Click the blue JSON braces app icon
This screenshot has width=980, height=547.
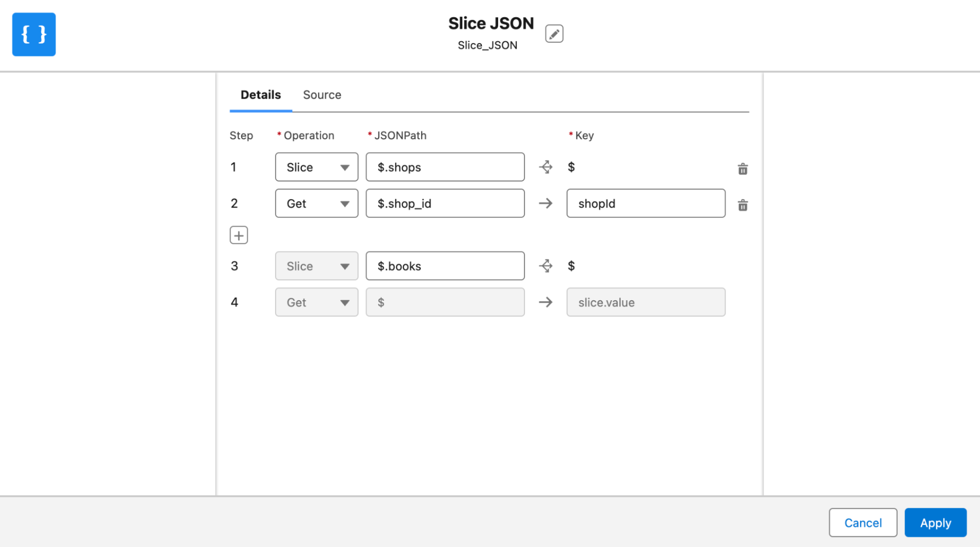33,34
